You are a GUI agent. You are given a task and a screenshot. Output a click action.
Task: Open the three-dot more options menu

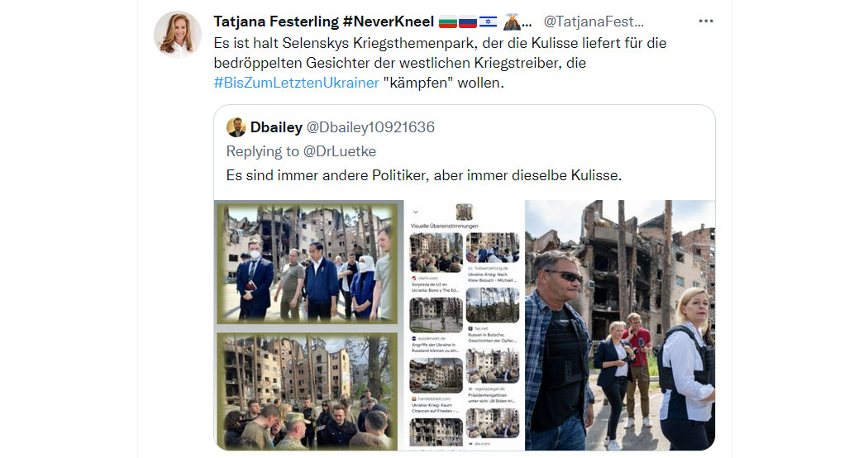click(x=706, y=21)
